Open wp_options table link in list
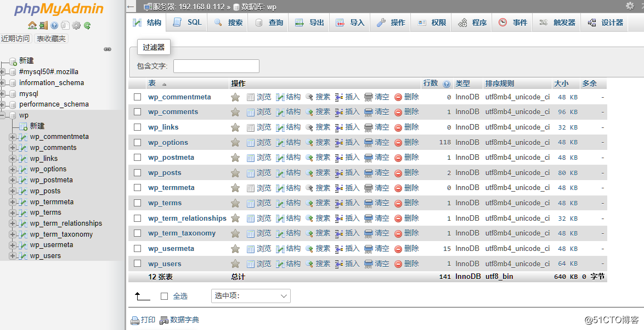The image size is (644, 330). tap(168, 143)
